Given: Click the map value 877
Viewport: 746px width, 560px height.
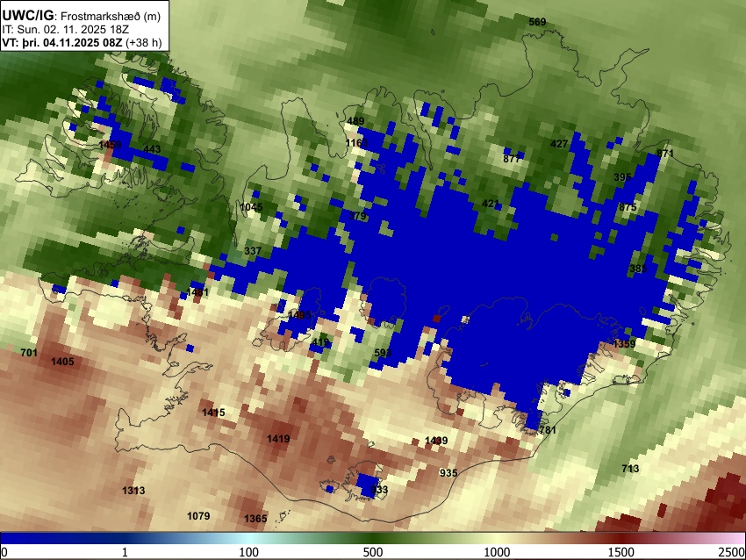Looking at the screenshot, I should (x=512, y=159).
